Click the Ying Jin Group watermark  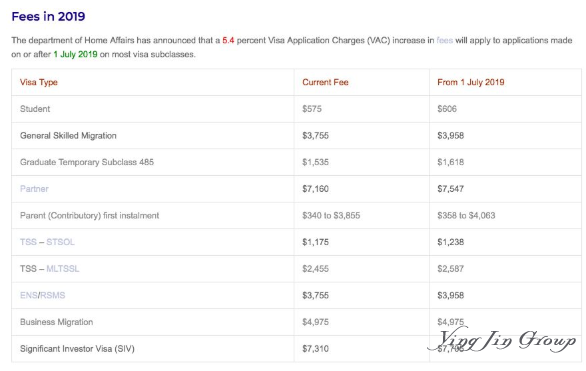(502, 340)
